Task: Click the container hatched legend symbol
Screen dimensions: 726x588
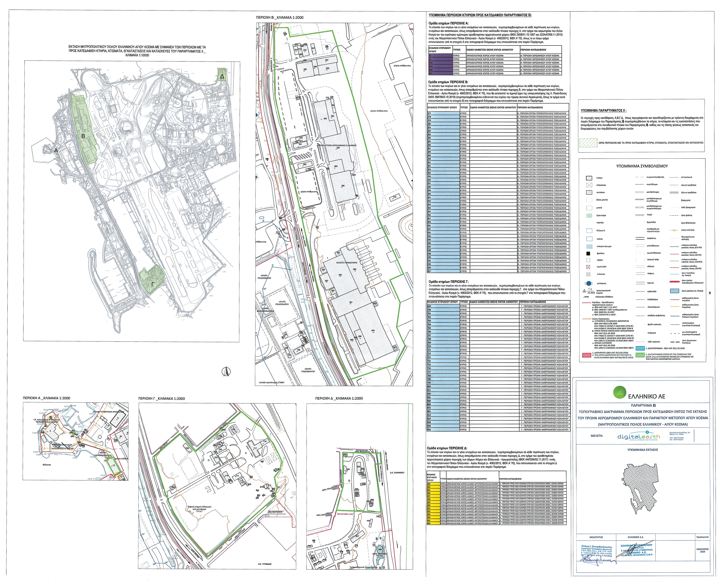Action: (589, 192)
